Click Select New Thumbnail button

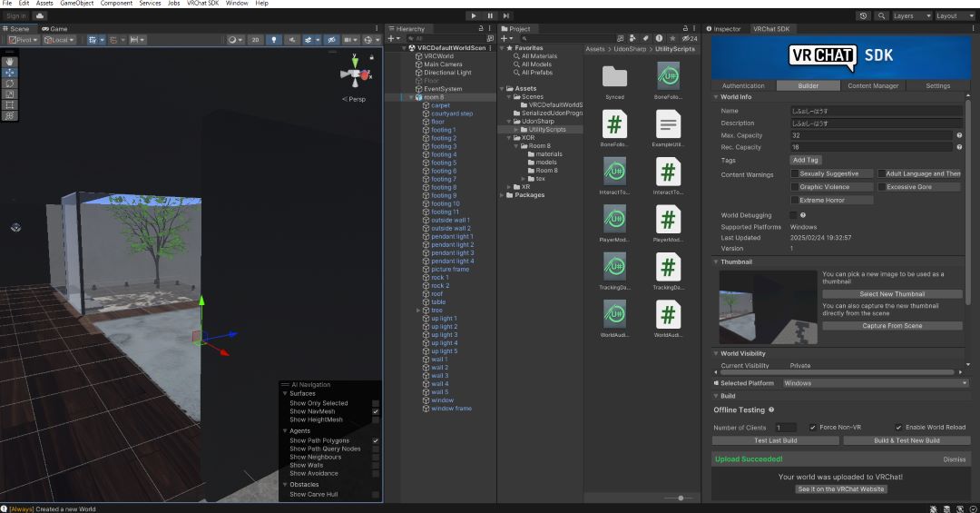coord(892,294)
